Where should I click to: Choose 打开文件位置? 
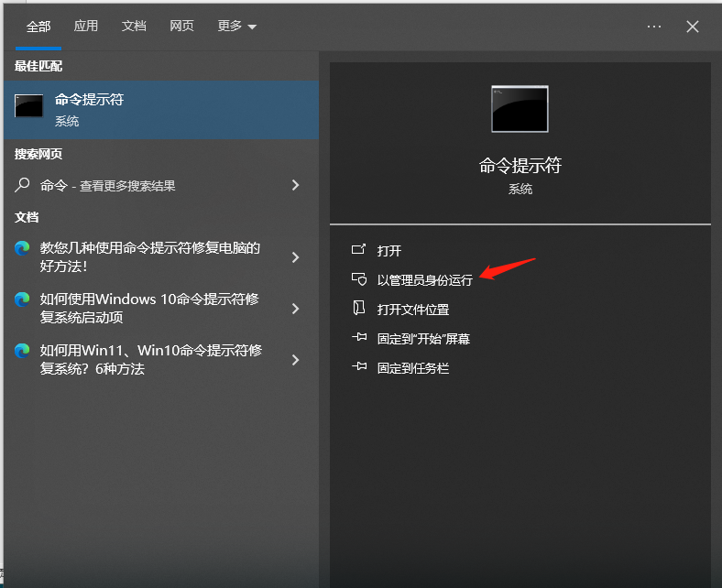click(x=413, y=310)
